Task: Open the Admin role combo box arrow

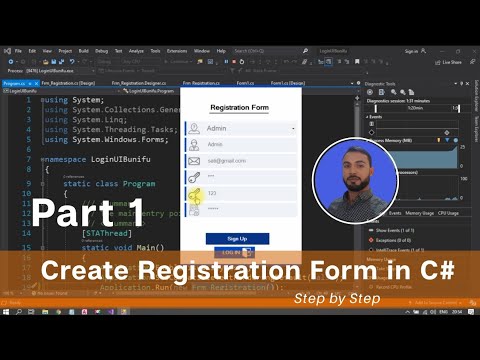Action: (x=293, y=129)
